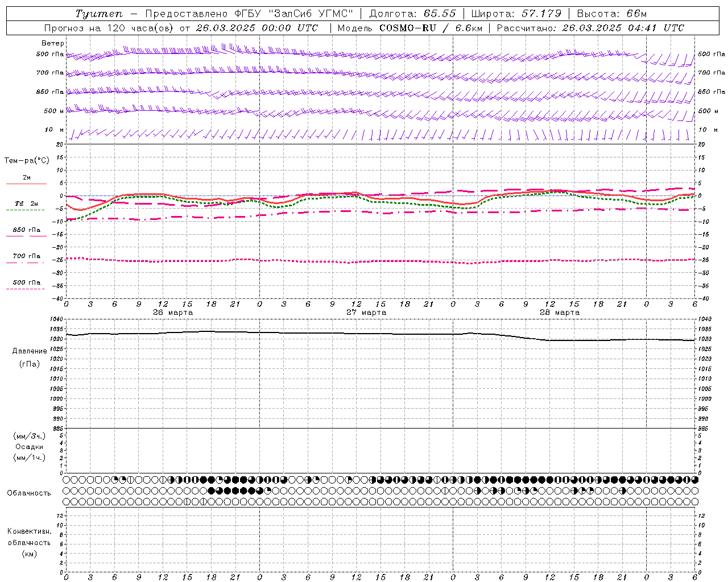Click the dashed line sample under "Td 2м"

(x=25, y=210)
